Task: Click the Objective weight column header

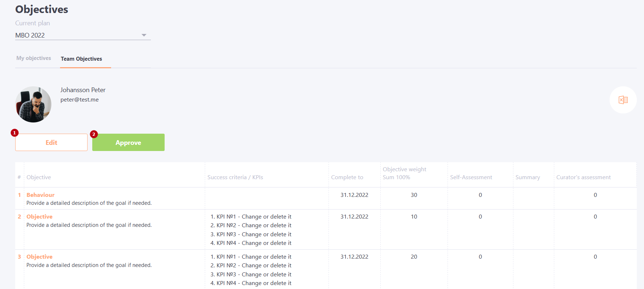Action: 404,173
